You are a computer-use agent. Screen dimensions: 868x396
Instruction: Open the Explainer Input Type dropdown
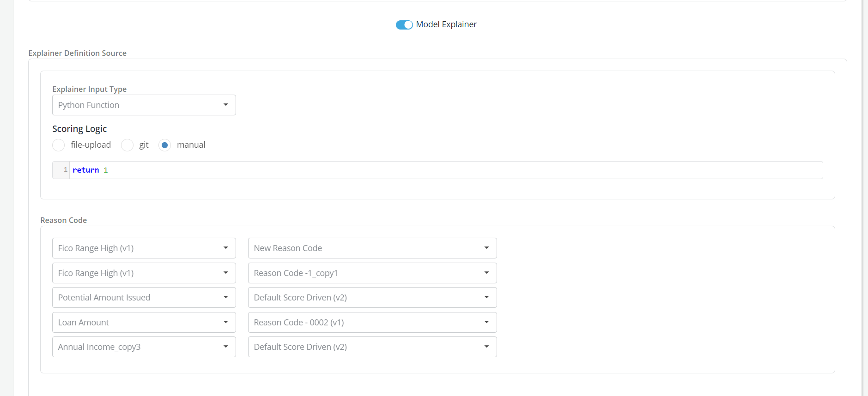(x=144, y=105)
